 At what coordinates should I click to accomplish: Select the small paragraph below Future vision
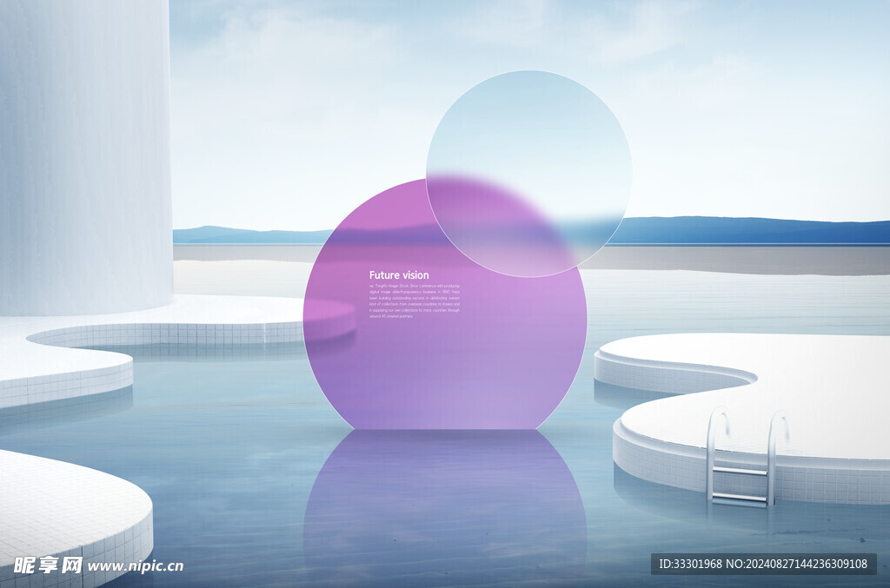(x=415, y=301)
